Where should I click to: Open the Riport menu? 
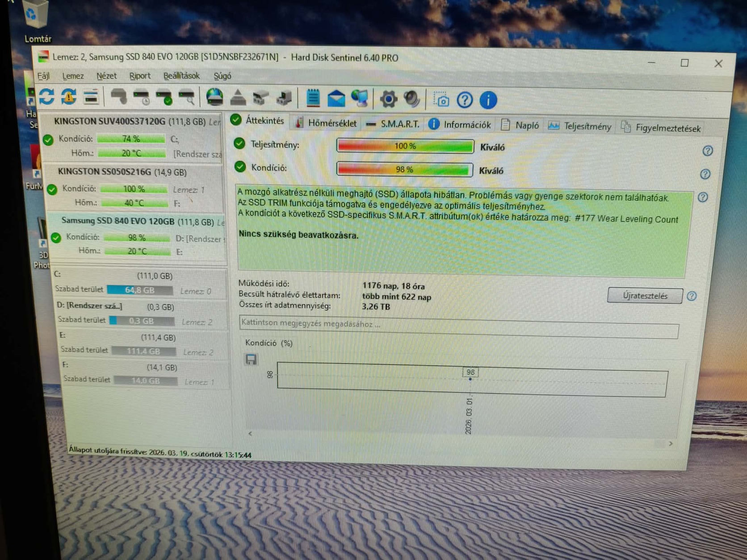tap(140, 76)
